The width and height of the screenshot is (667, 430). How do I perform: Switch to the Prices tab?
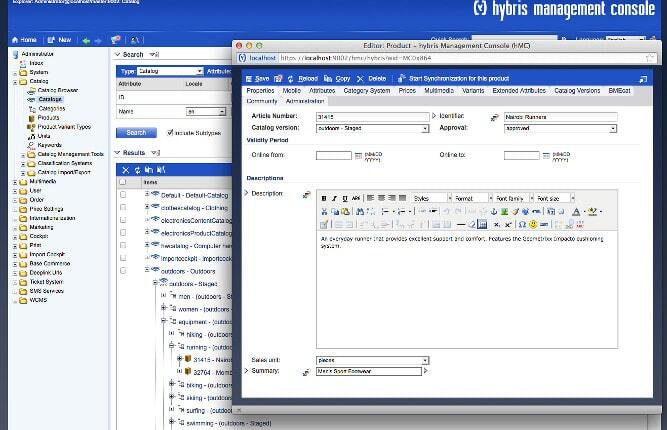407,91
